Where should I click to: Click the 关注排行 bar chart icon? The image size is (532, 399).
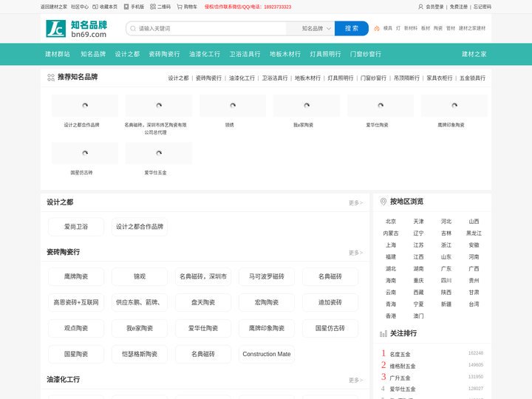[383, 334]
